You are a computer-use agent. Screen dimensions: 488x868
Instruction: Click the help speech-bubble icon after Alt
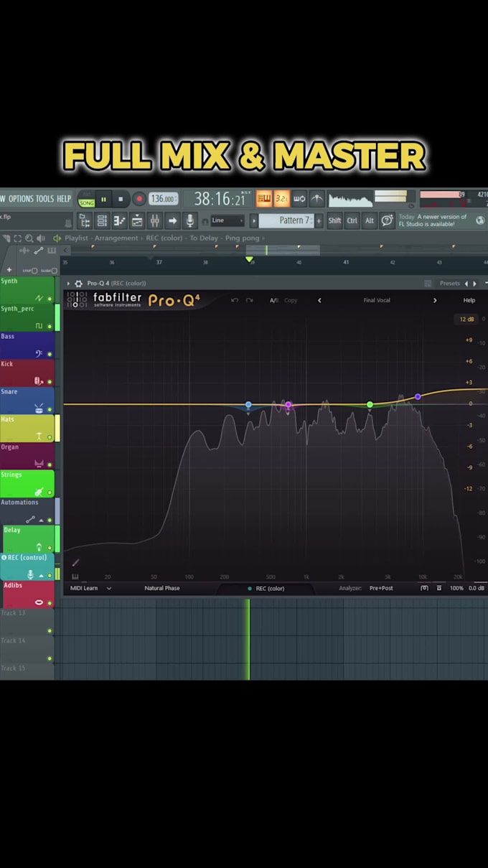click(387, 220)
